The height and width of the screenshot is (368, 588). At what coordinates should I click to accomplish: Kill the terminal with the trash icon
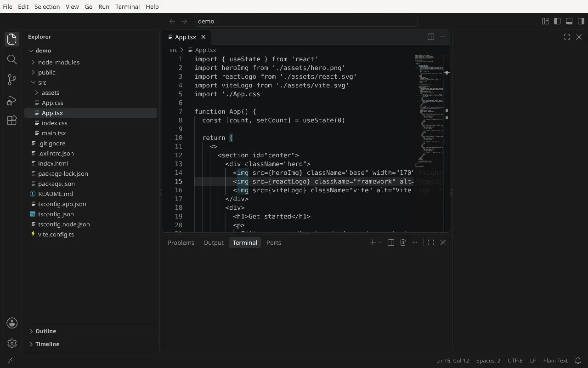(403, 242)
